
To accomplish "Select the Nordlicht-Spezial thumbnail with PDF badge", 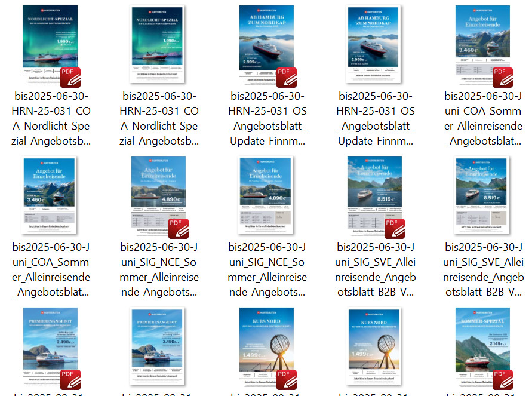I will [50, 45].
